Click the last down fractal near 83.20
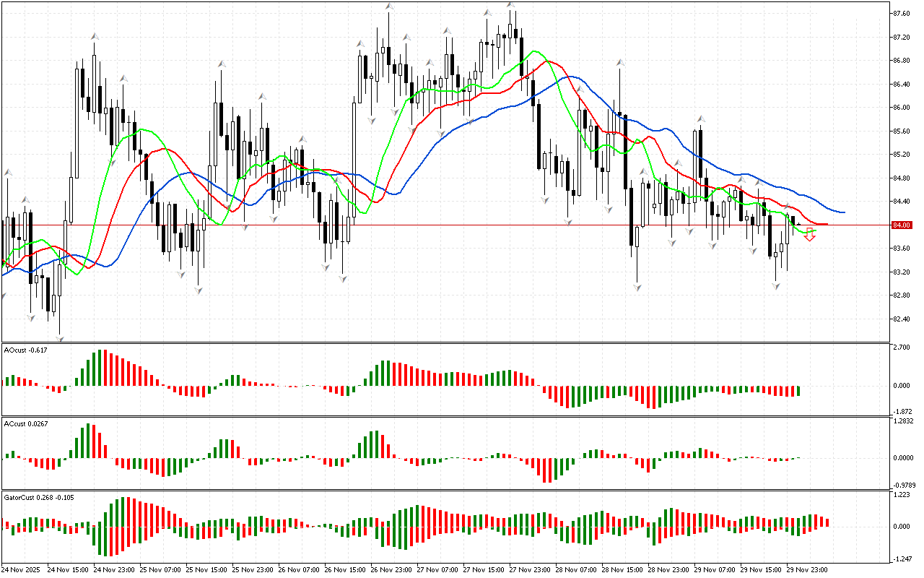The image size is (924, 578). click(776, 286)
